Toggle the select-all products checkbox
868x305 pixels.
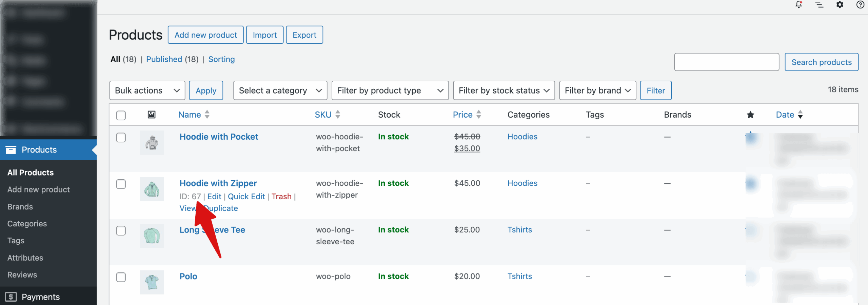coord(121,115)
